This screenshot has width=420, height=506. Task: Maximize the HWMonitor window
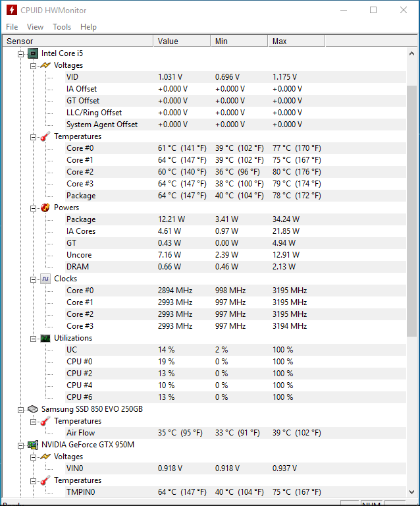click(x=373, y=10)
